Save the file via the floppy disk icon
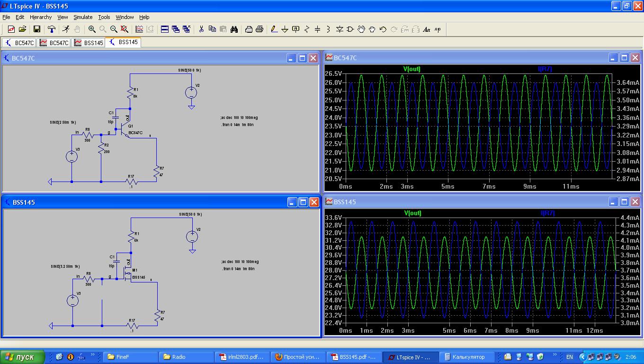Image resolution: width=644 pixels, height=364 pixels. click(x=37, y=29)
